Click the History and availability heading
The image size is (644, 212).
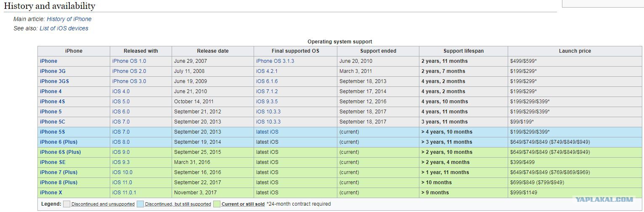[50, 6]
